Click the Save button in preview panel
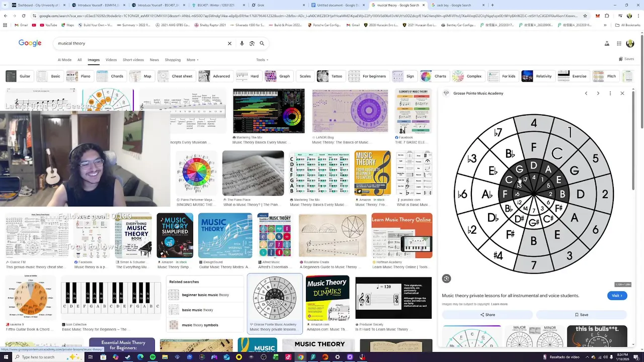Image resolution: width=644 pixels, height=362 pixels. [x=582, y=315]
